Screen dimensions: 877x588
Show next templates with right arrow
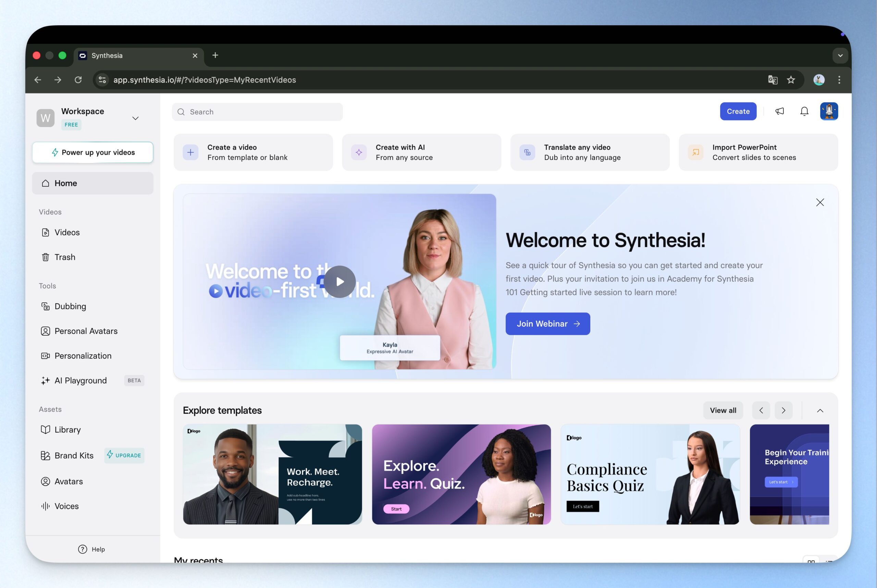click(x=783, y=411)
